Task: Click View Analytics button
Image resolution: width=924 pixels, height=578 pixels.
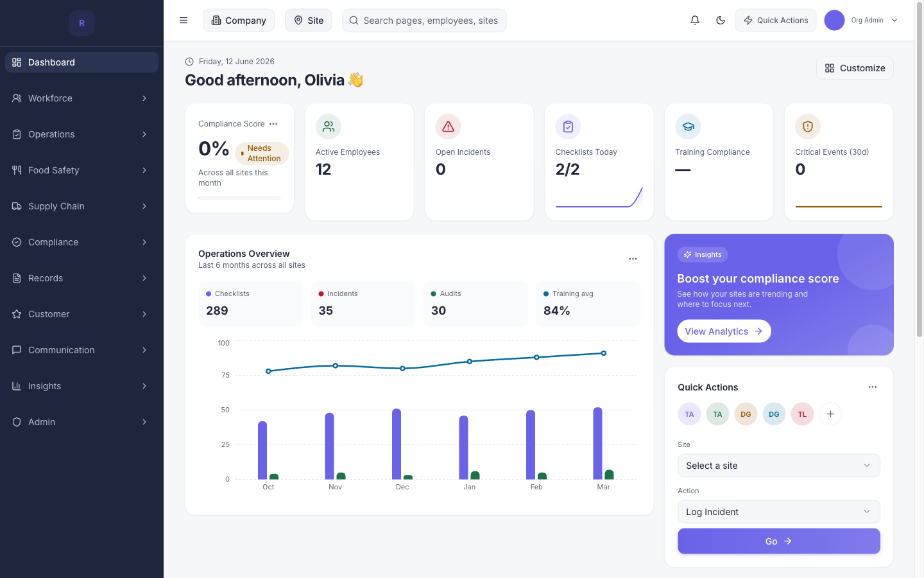Action: tap(724, 331)
